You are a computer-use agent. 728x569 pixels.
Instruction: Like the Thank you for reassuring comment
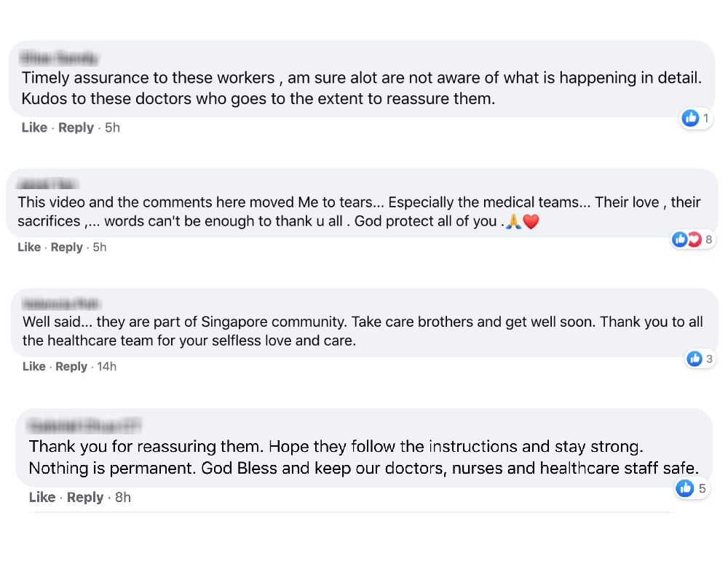click(42, 497)
